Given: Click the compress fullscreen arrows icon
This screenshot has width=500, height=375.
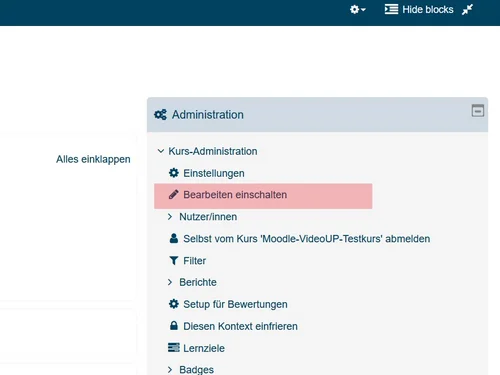Looking at the screenshot, I should tap(467, 10).
